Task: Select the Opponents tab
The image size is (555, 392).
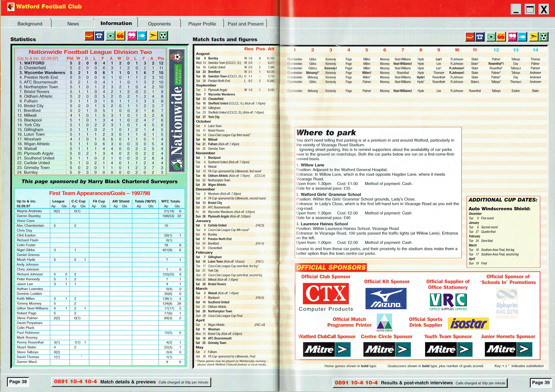Action: click(159, 24)
